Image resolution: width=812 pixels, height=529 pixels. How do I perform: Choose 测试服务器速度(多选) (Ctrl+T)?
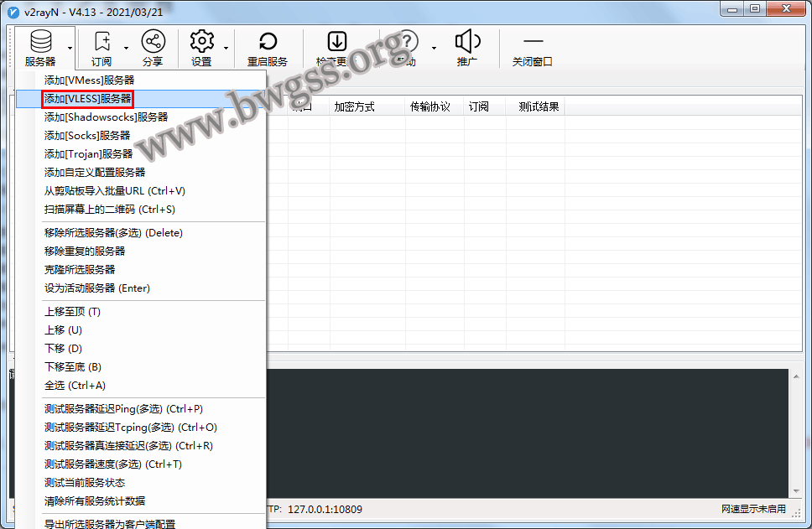(141, 464)
